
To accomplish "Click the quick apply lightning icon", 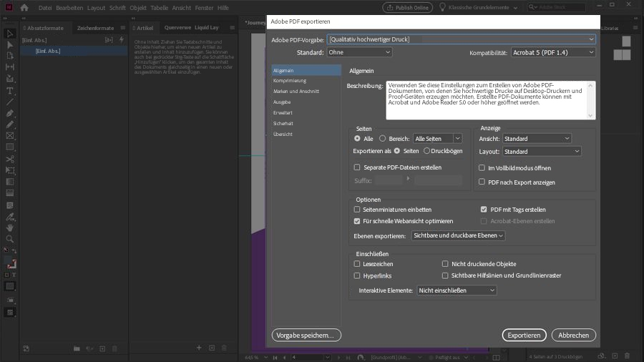I will [x=121, y=40].
